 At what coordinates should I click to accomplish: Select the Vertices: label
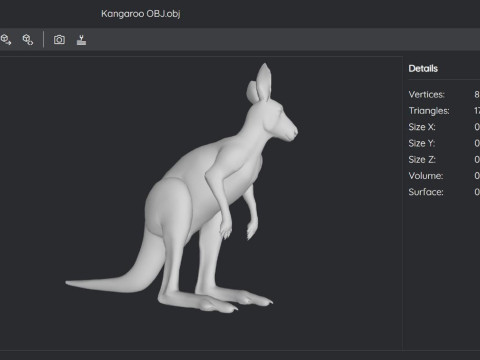[x=427, y=94]
